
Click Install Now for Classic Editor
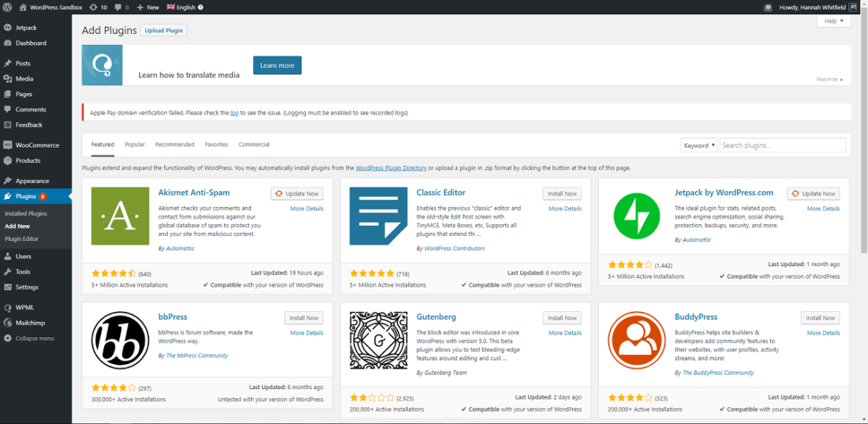tap(563, 193)
